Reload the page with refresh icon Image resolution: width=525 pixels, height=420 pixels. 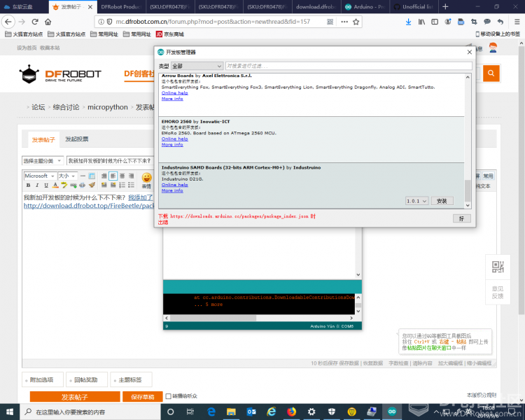tap(35, 22)
